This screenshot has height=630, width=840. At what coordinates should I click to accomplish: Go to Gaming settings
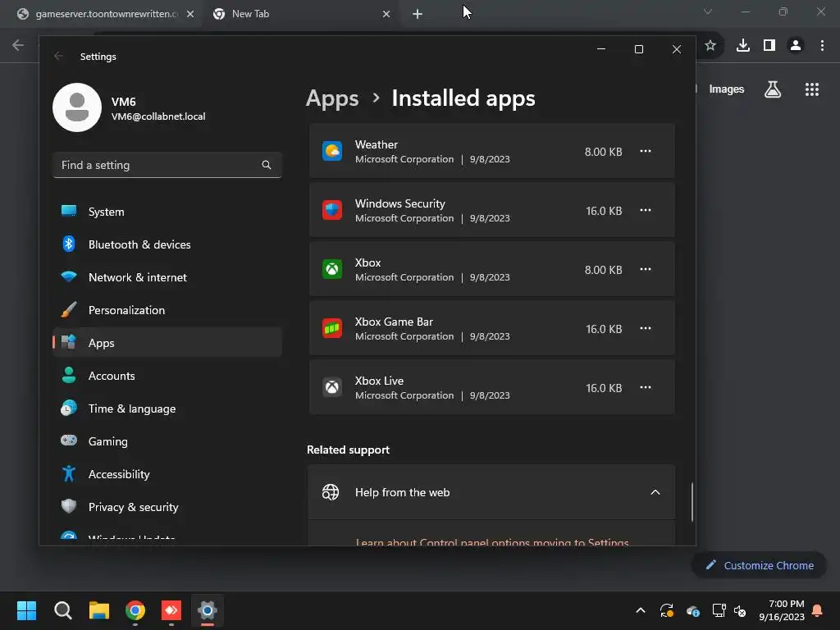[x=167, y=441]
